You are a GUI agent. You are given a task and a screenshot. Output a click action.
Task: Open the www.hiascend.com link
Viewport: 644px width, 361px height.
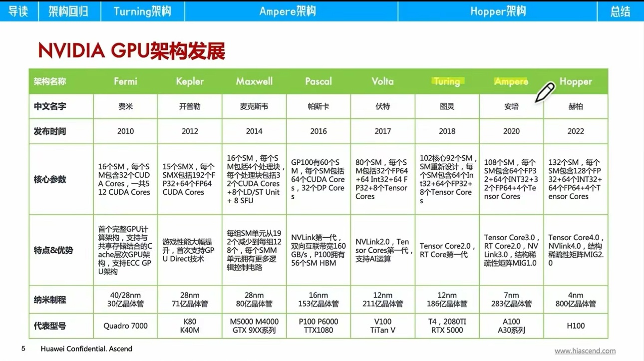coord(585,351)
